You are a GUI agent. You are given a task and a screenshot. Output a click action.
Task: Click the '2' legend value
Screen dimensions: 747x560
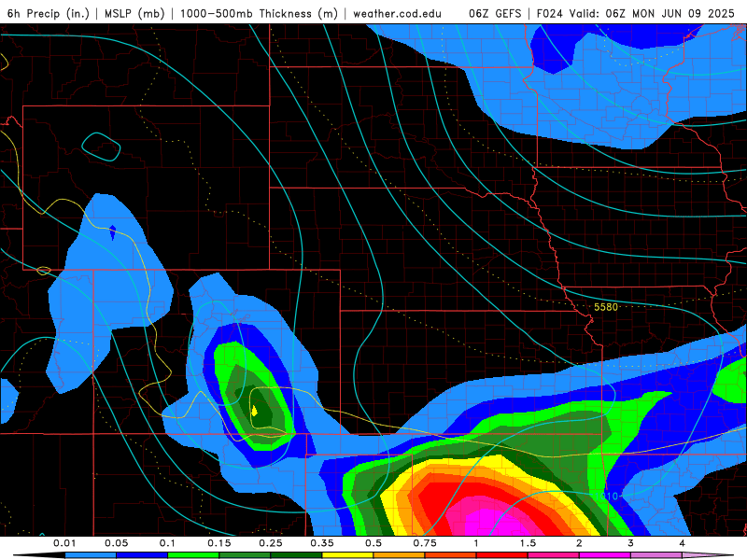pos(579,543)
